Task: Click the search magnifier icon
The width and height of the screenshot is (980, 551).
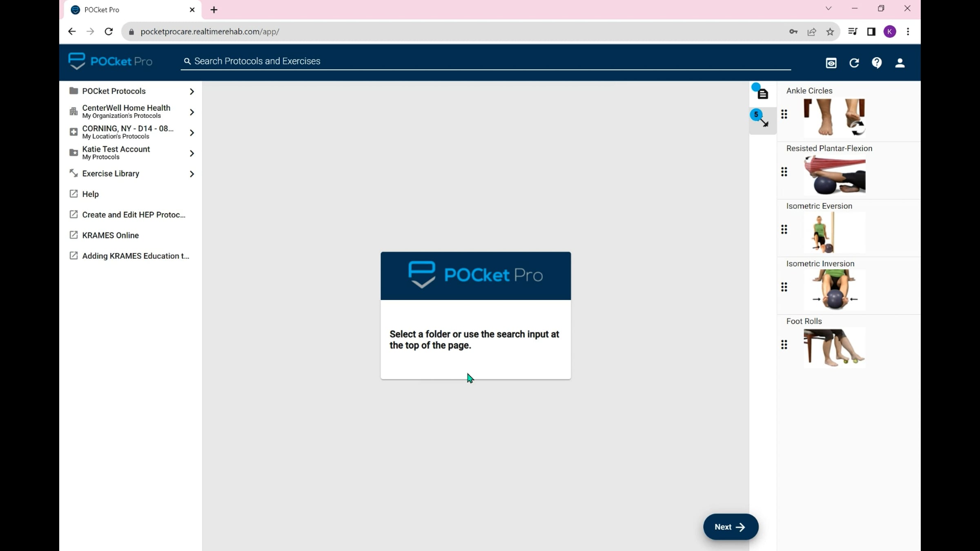Action: [x=187, y=61]
